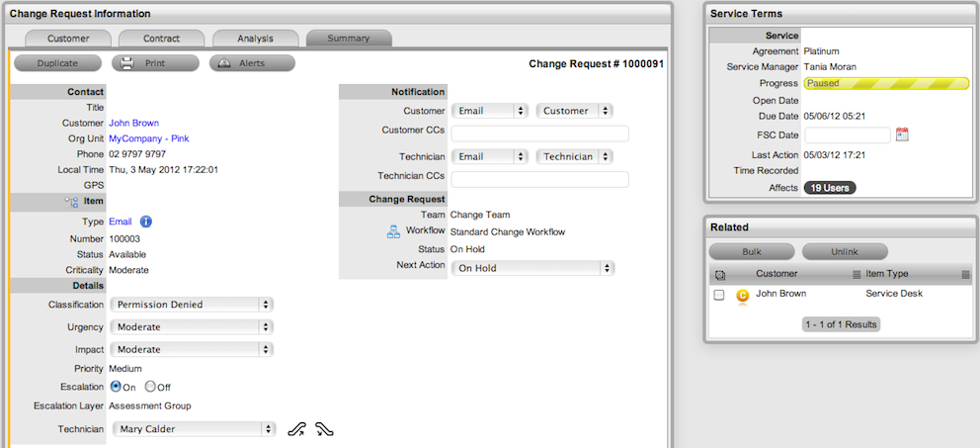Click the phone number 02 9797 9797
Viewport: 980px width, 448px height.
(x=137, y=154)
